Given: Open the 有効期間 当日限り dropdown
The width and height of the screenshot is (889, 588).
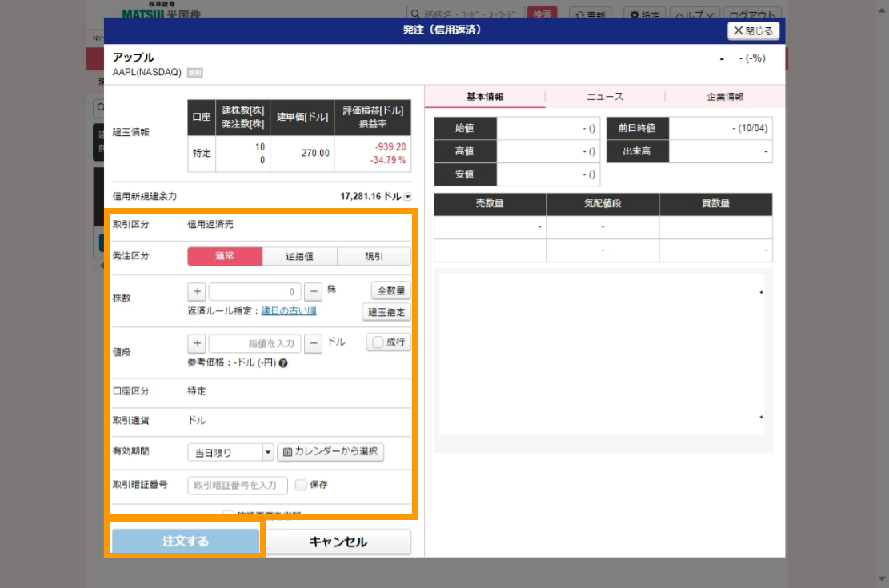Looking at the screenshot, I should click(230, 452).
